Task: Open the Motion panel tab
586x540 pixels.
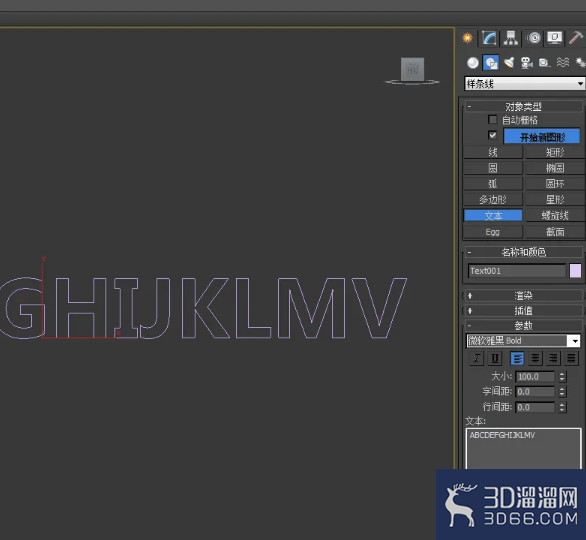Action: point(534,38)
